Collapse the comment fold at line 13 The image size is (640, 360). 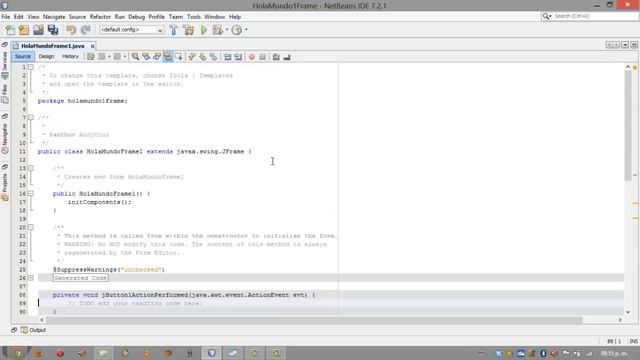(31, 168)
